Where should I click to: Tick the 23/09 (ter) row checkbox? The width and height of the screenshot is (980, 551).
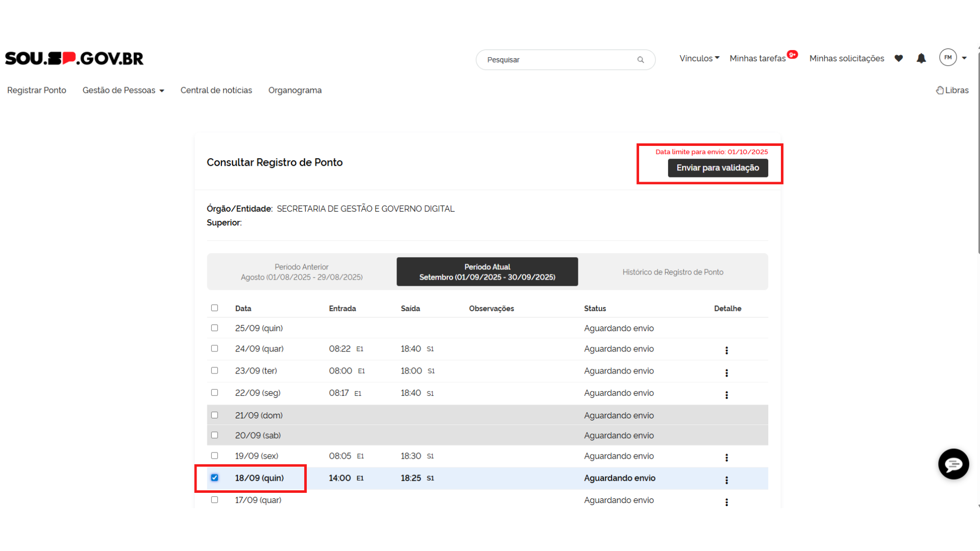click(214, 371)
